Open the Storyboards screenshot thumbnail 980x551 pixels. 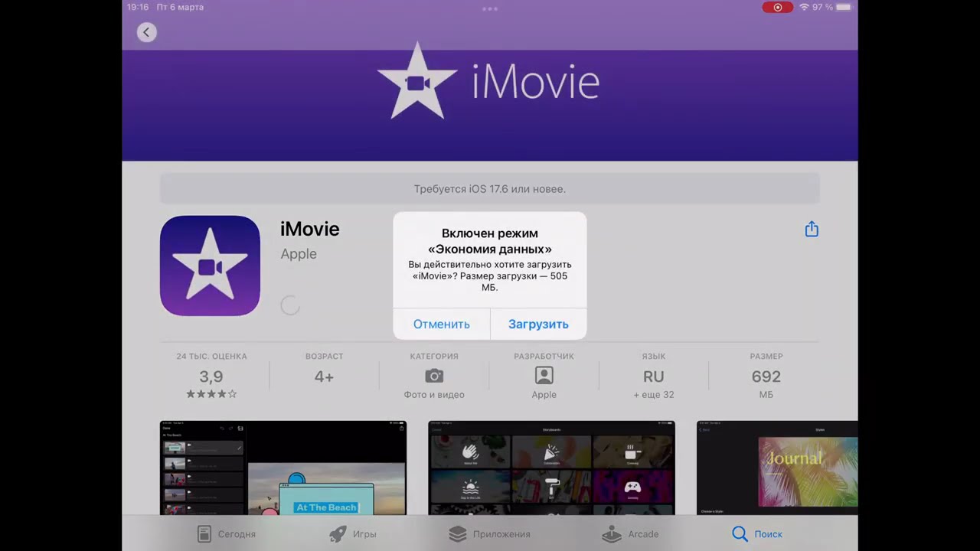[551, 468]
